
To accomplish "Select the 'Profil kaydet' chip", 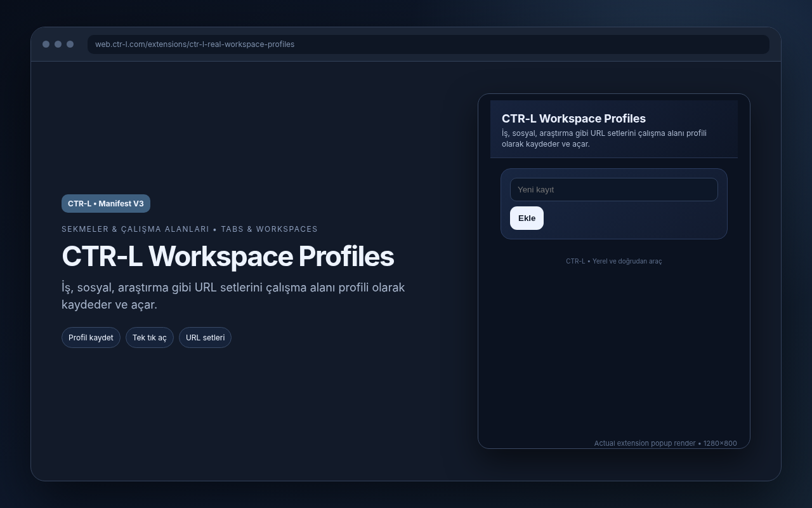I will point(91,337).
